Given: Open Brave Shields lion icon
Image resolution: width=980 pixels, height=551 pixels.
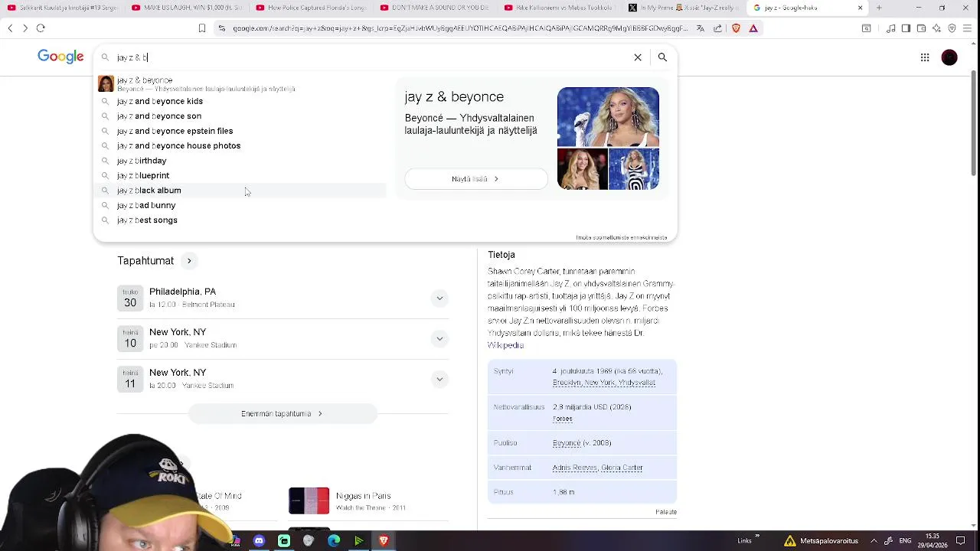Looking at the screenshot, I should coord(737,28).
